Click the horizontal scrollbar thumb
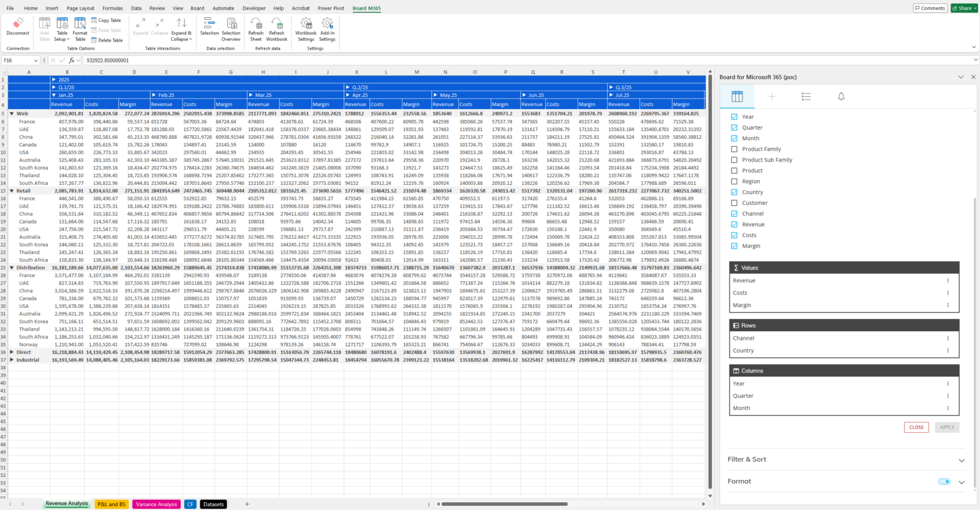This screenshot has height=510, width=980. point(505,504)
